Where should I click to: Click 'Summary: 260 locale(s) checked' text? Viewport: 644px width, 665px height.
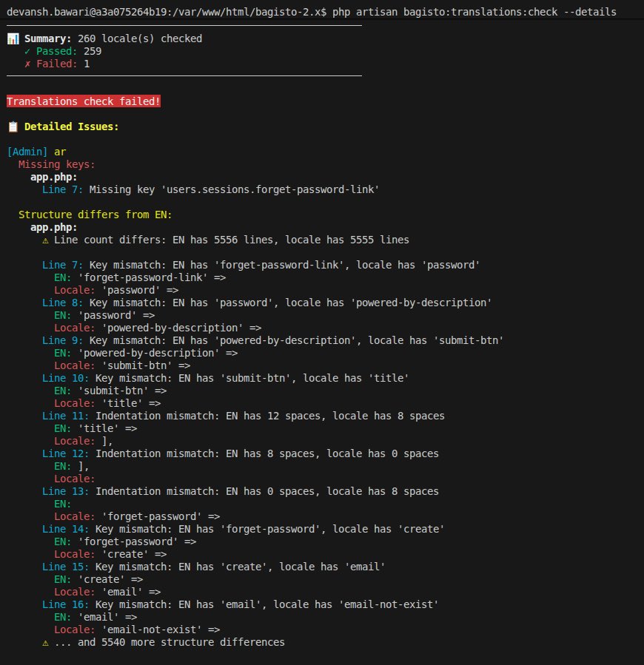113,38
